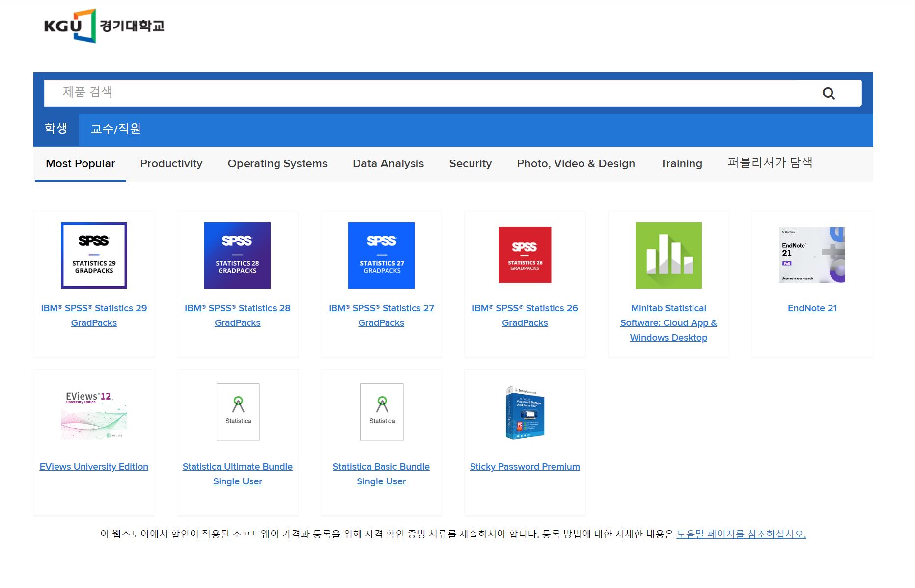Open IBM SPSS Statistics 26 GradPacks link

[x=525, y=315]
